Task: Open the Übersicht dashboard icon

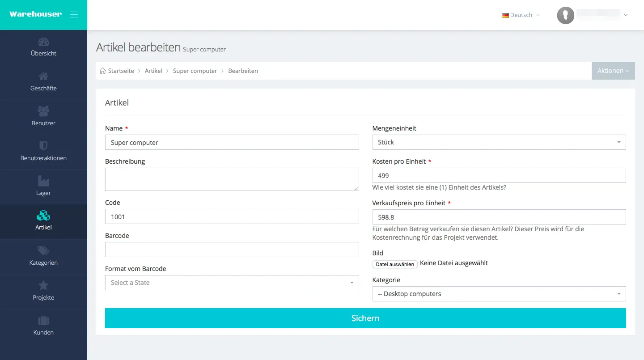Action: coord(43,42)
